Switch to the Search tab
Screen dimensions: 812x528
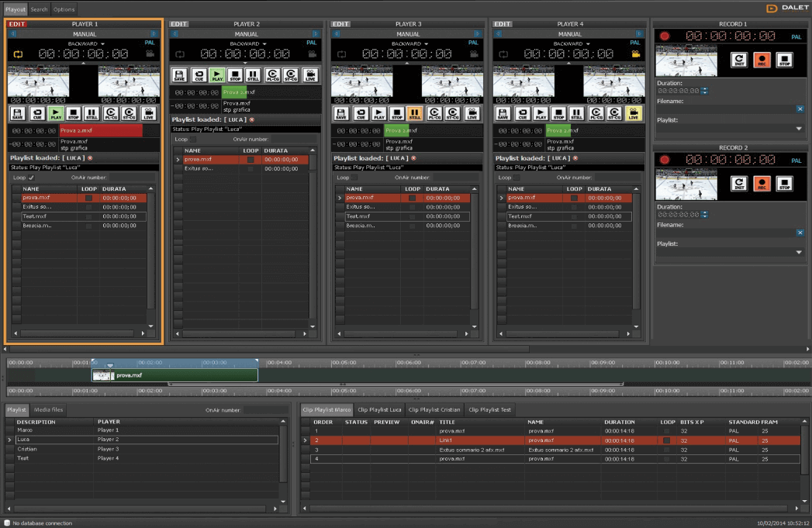(x=39, y=9)
